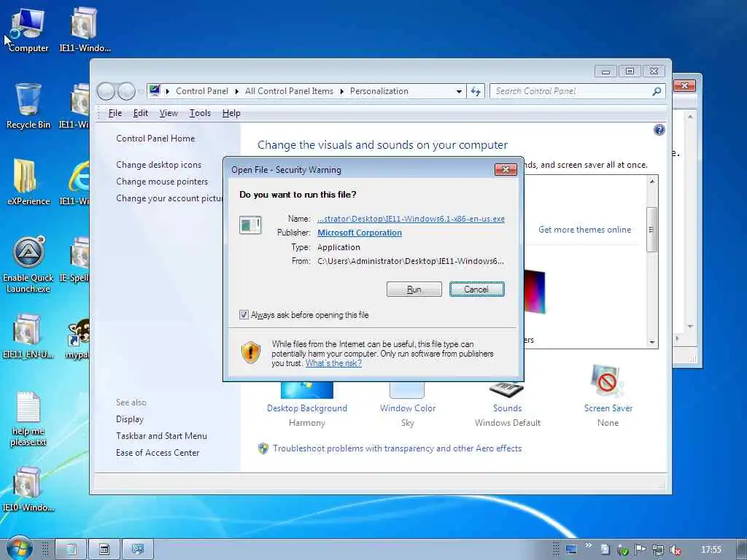Select the IE-Spell desktop icon
This screenshot has width=747, height=560.
76,260
